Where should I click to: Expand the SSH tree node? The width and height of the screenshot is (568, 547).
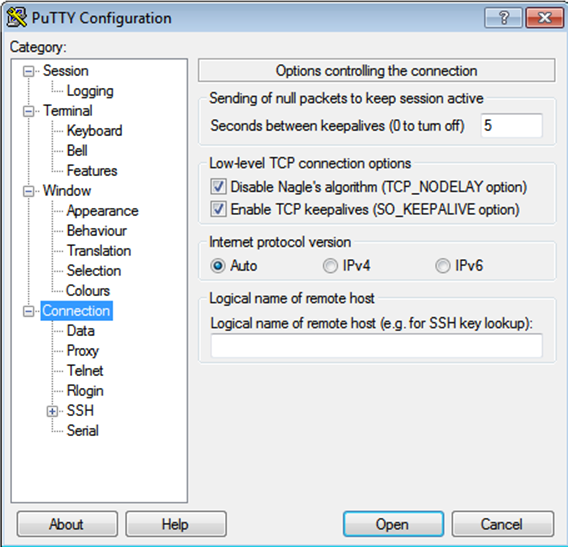coord(52,411)
